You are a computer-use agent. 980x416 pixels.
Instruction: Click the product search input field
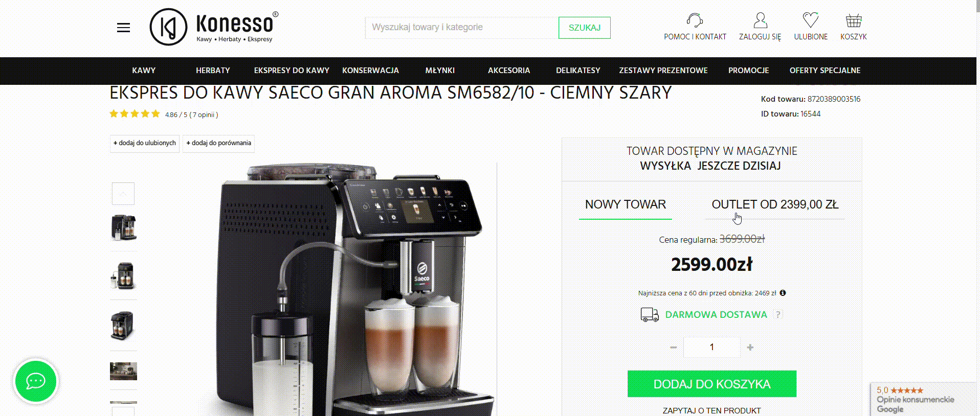(x=462, y=28)
